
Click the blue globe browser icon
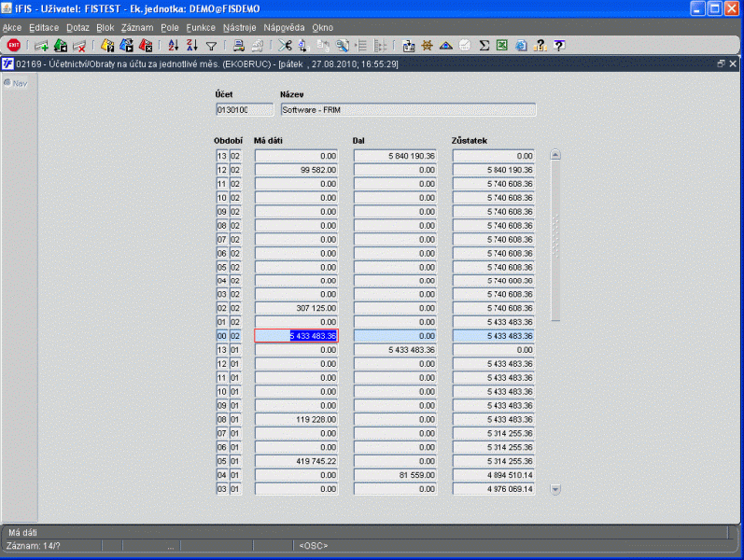point(521,46)
